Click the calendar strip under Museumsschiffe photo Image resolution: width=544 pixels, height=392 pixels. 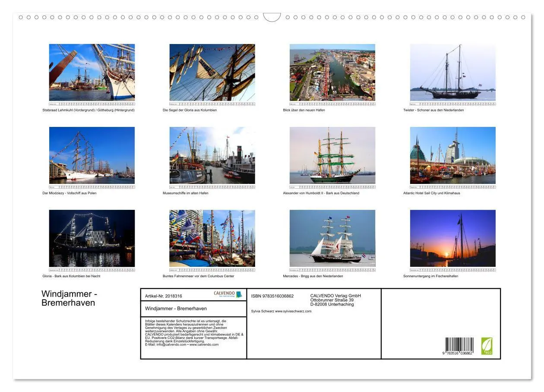pos(212,187)
